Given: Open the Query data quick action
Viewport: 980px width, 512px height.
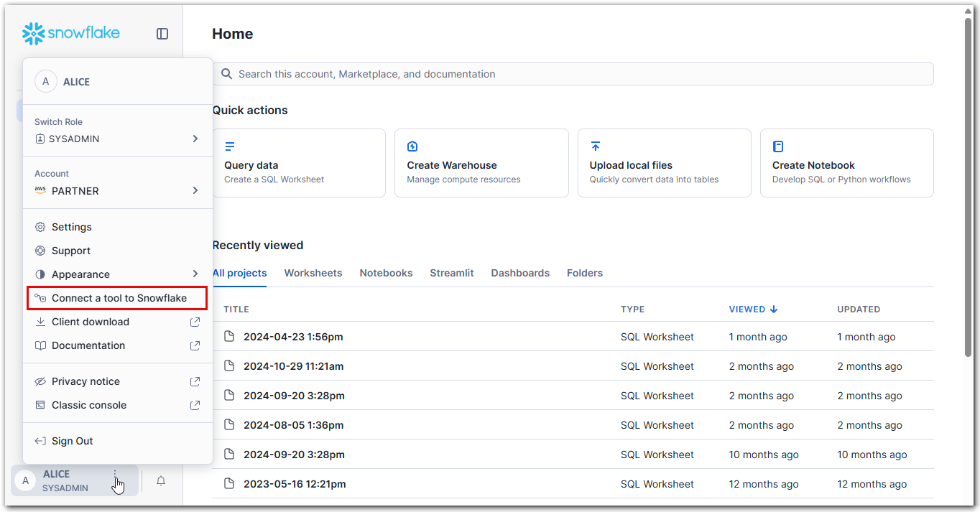Looking at the screenshot, I should [299, 163].
